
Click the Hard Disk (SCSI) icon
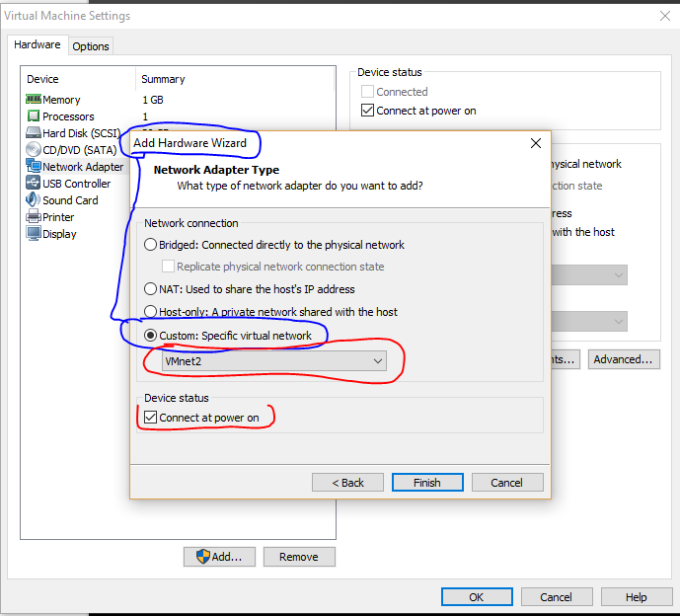[x=34, y=133]
